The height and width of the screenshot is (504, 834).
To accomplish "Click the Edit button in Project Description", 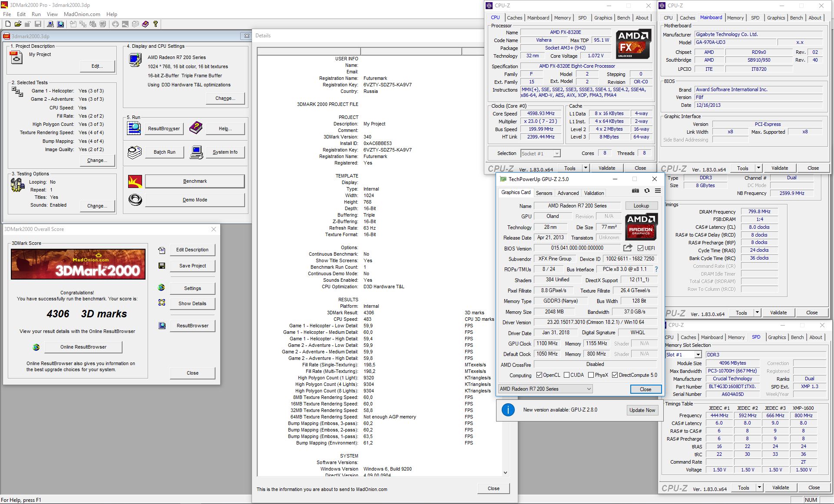I will coord(97,66).
